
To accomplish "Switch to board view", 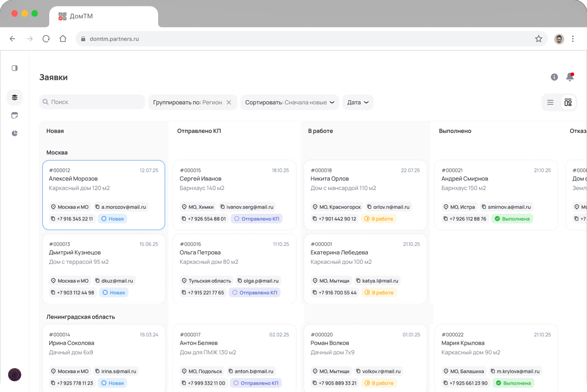I will (x=568, y=103).
